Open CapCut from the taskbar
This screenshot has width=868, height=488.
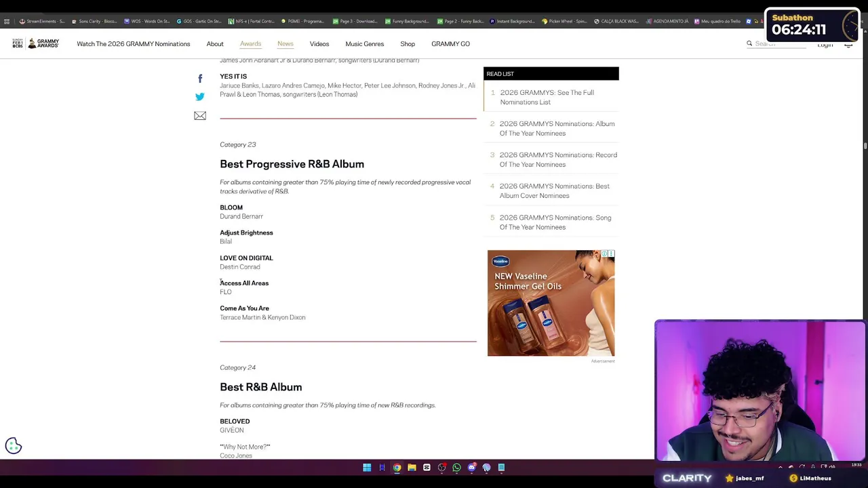click(x=427, y=467)
